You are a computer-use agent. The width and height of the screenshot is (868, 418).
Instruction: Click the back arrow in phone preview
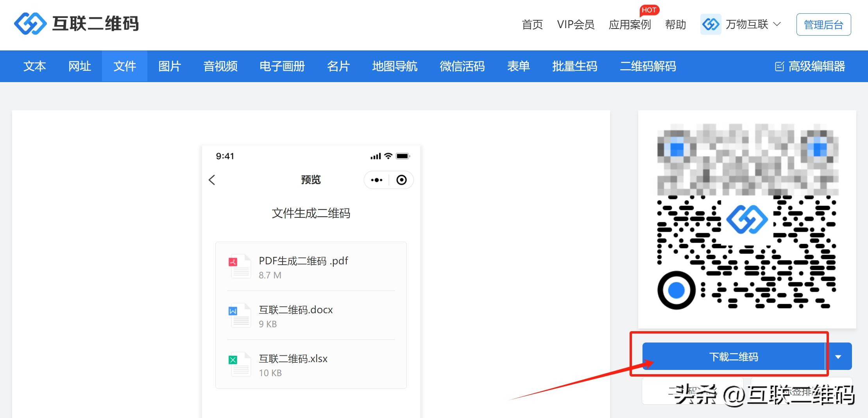pos(212,180)
